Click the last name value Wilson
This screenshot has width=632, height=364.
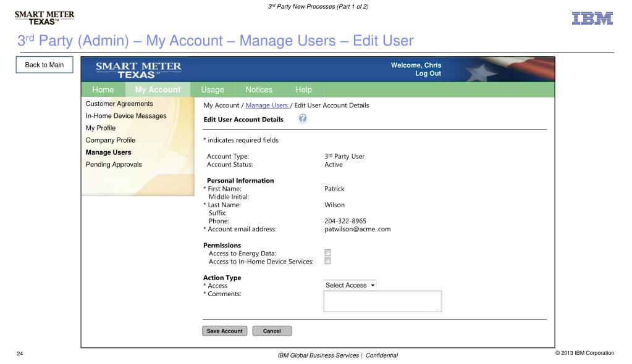(x=335, y=205)
